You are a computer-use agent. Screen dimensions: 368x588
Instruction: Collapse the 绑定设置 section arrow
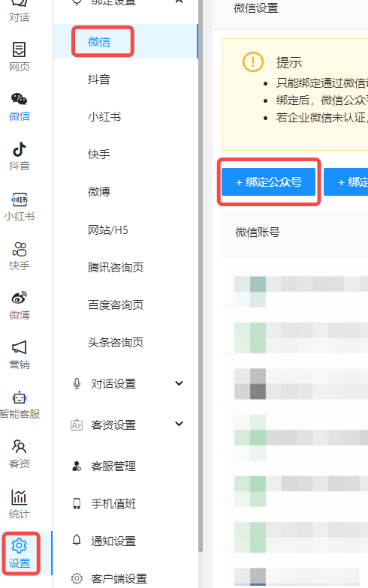(x=179, y=1)
